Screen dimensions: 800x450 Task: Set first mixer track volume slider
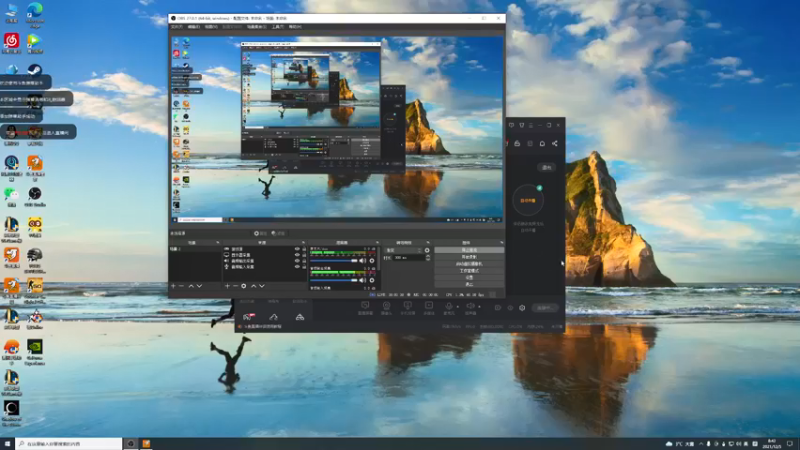pos(334,261)
